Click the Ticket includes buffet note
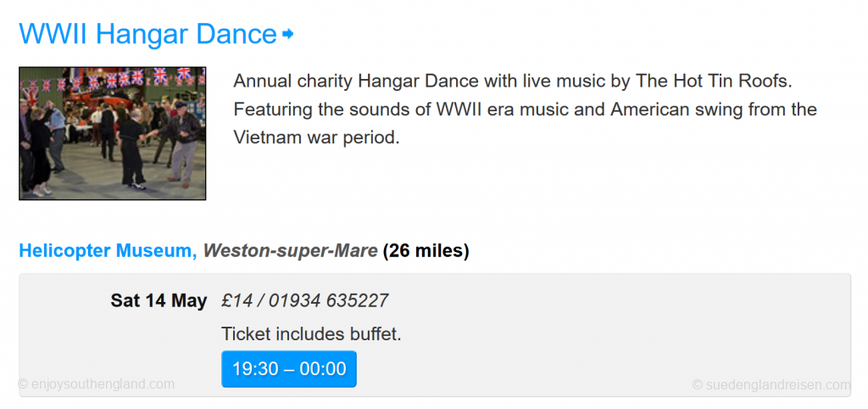This screenshot has width=868, height=409. click(x=311, y=334)
